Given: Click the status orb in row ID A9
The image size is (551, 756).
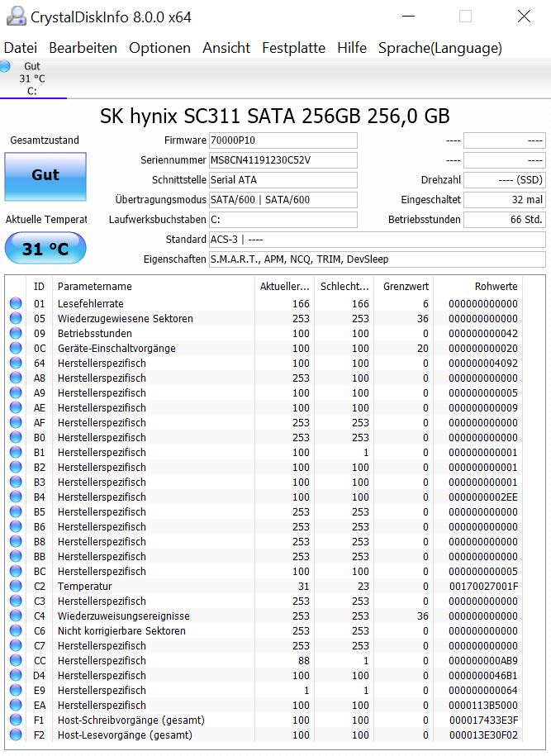Looking at the screenshot, I should coord(16,393).
